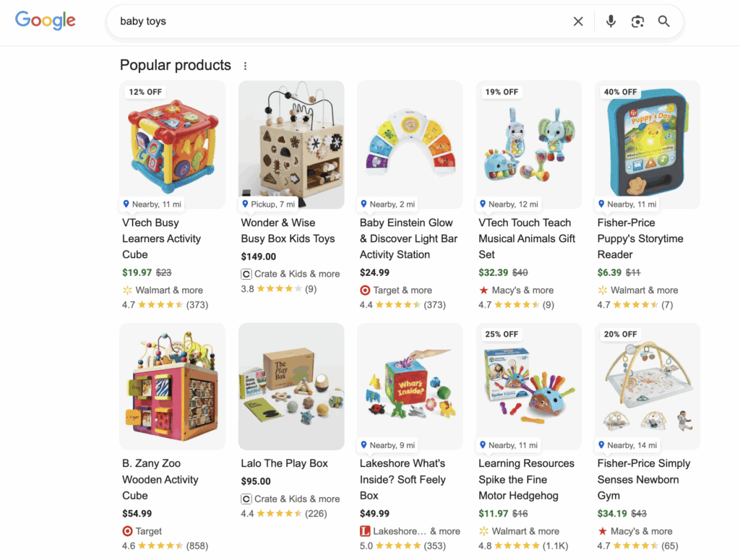
Task: Click inside the baby toys search field
Action: (289, 21)
